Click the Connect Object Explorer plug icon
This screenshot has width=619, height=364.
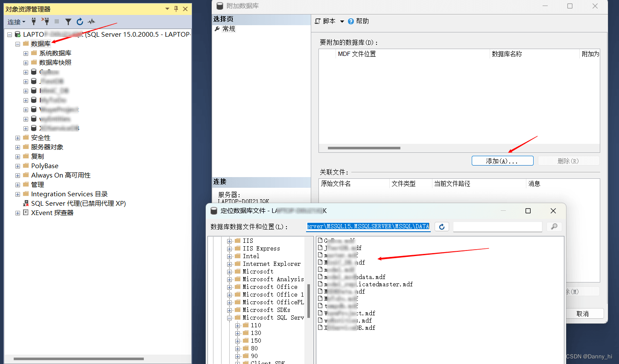[34, 21]
